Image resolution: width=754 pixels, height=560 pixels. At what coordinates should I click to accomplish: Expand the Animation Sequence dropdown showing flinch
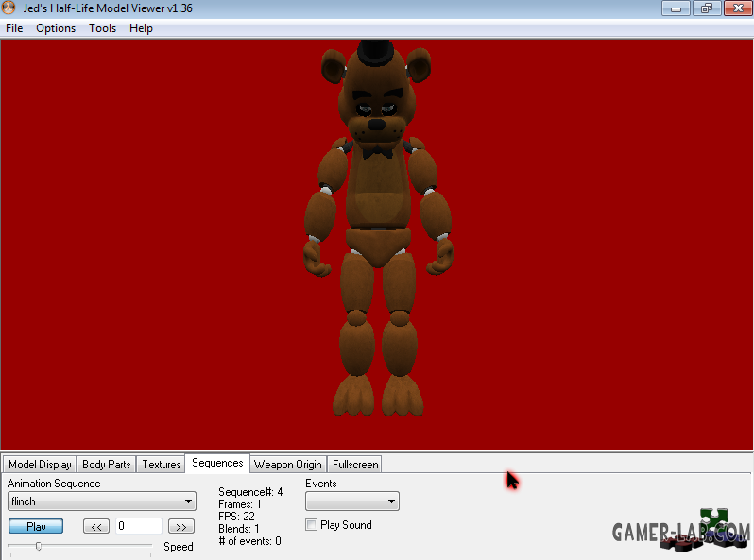[102, 501]
